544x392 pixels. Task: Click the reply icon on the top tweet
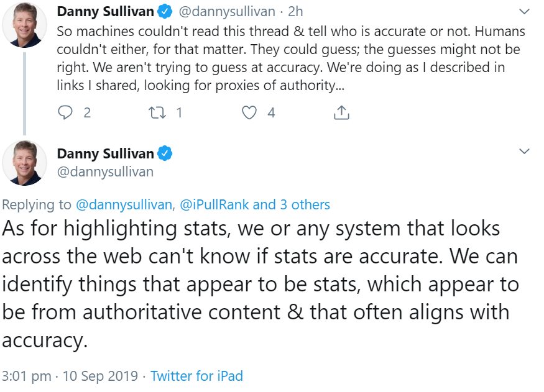66,112
